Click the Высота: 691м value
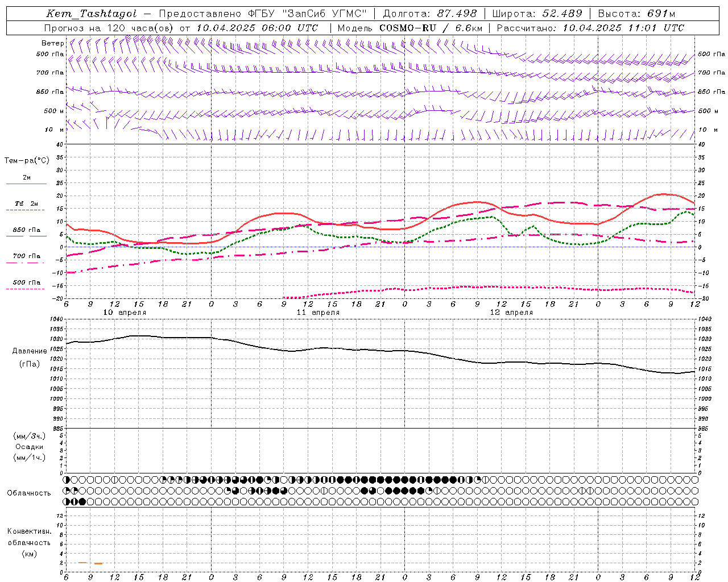Screen dimensions: 728x582 (x=636, y=14)
